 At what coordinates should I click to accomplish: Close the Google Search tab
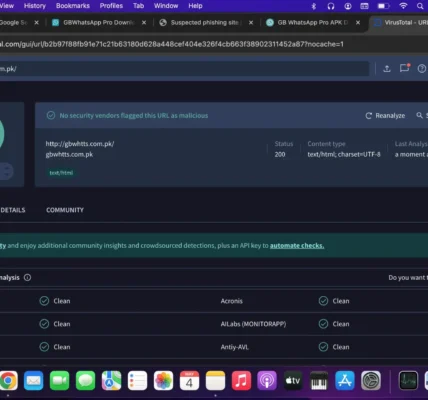click(37, 22)
